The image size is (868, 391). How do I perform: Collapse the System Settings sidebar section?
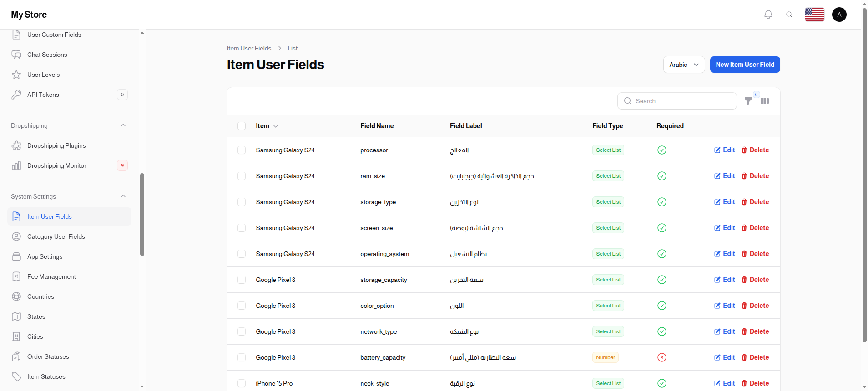pos(123,196)
